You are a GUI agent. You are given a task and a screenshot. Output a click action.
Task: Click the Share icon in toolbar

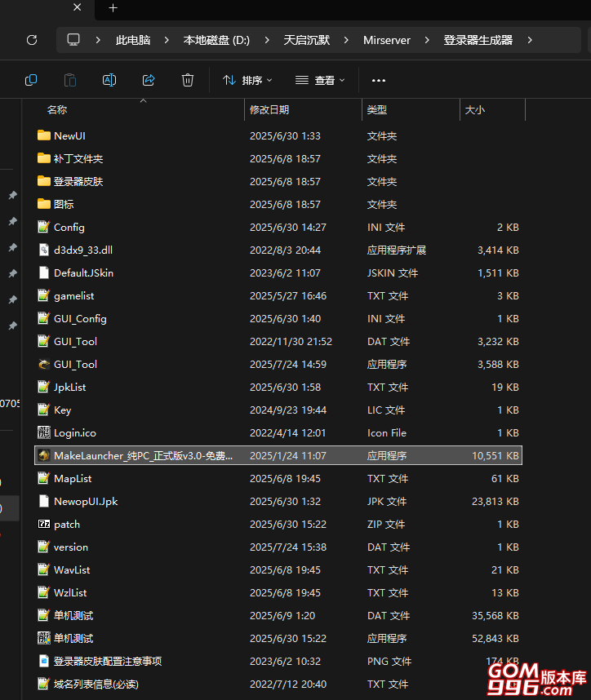(149, 80)
